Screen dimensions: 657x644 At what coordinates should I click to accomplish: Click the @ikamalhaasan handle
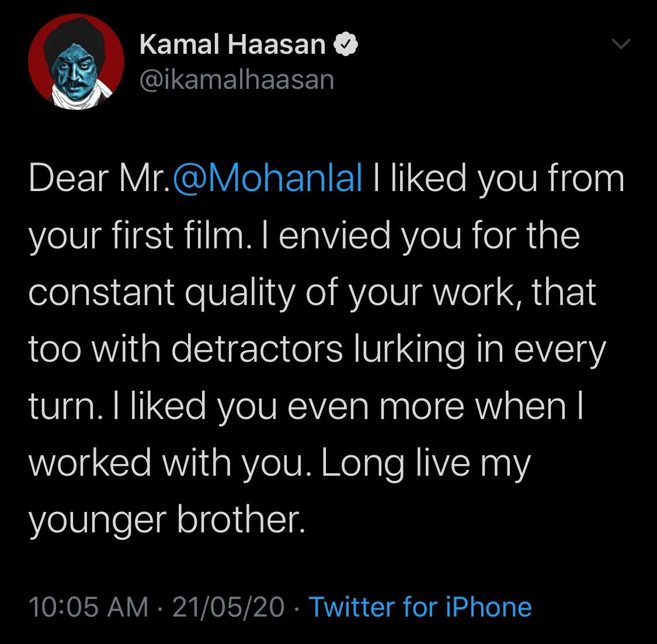[x=237, y=80]
